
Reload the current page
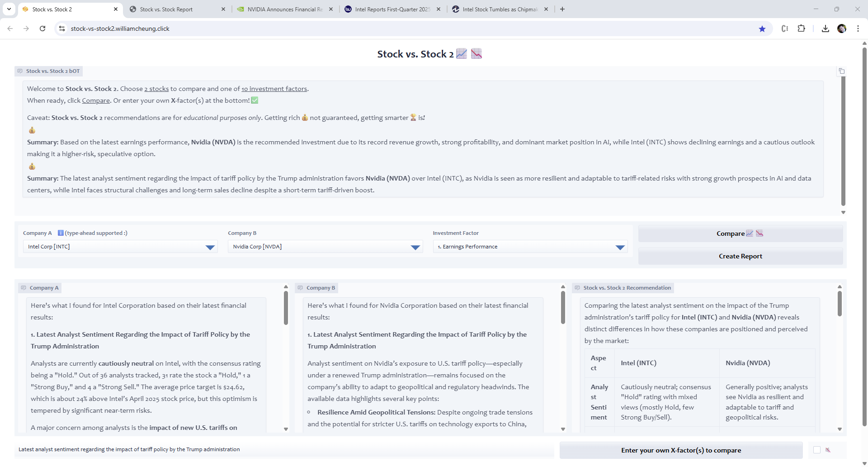tap(42, 29)
